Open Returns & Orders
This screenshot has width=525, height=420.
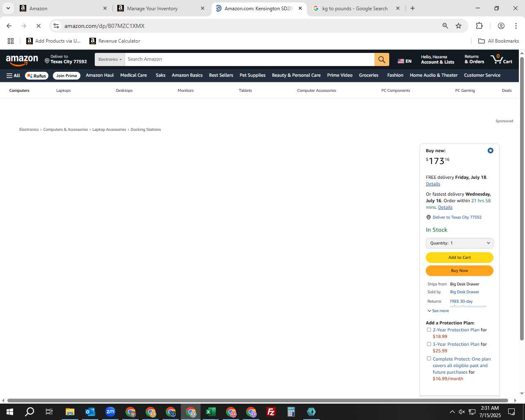coord(474,59)
